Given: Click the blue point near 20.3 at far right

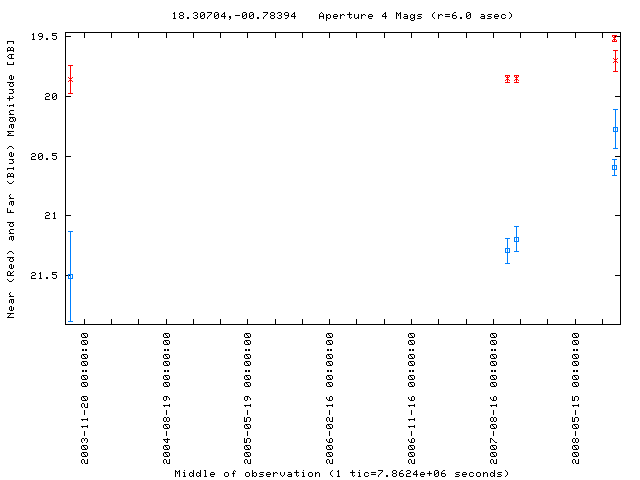Looking at the screenshot, I should (x=616, y=130).
